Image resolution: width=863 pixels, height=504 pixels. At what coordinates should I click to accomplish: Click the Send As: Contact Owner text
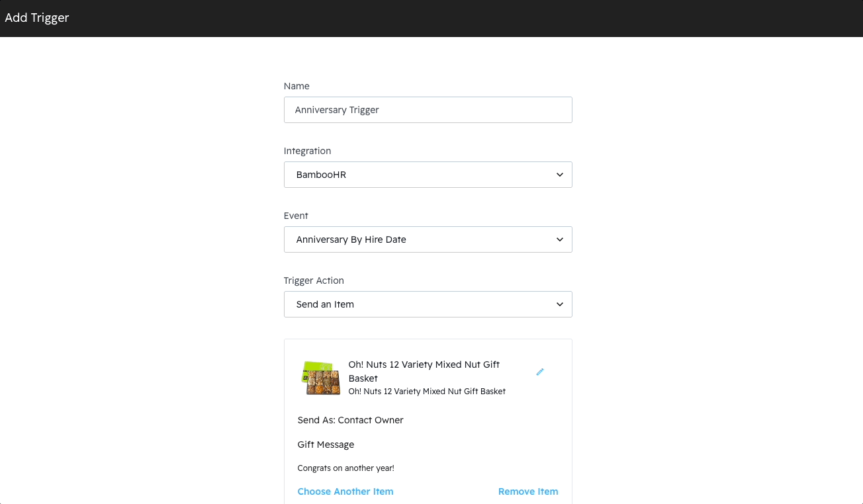(350, 420)
